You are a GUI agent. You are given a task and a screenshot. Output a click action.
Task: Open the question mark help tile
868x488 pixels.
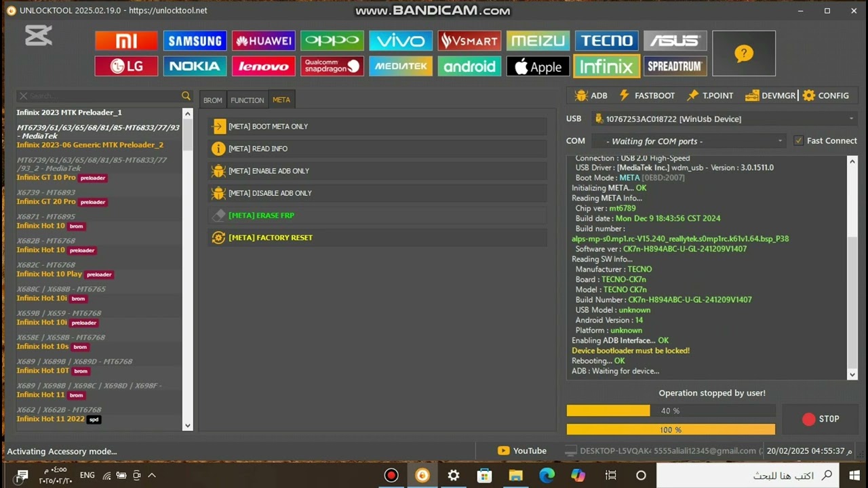[744, 54]
